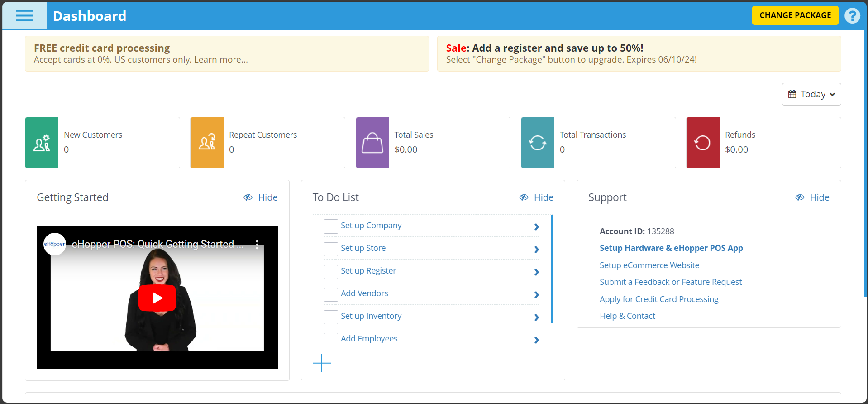Open FREE credit card processing link
The image size is (868, 404).
tap(102, 48)
